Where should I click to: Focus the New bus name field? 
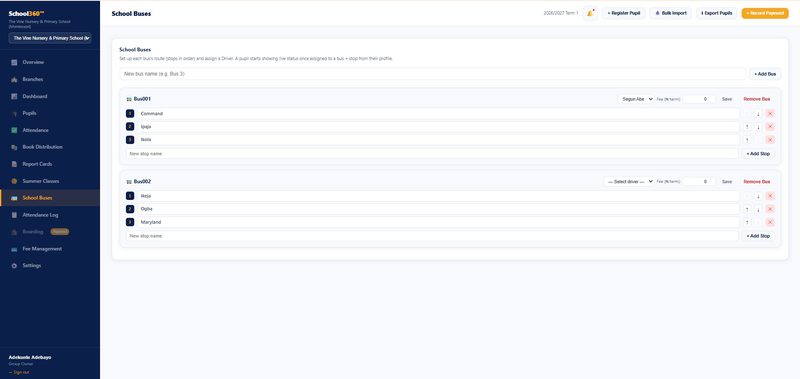433,74
